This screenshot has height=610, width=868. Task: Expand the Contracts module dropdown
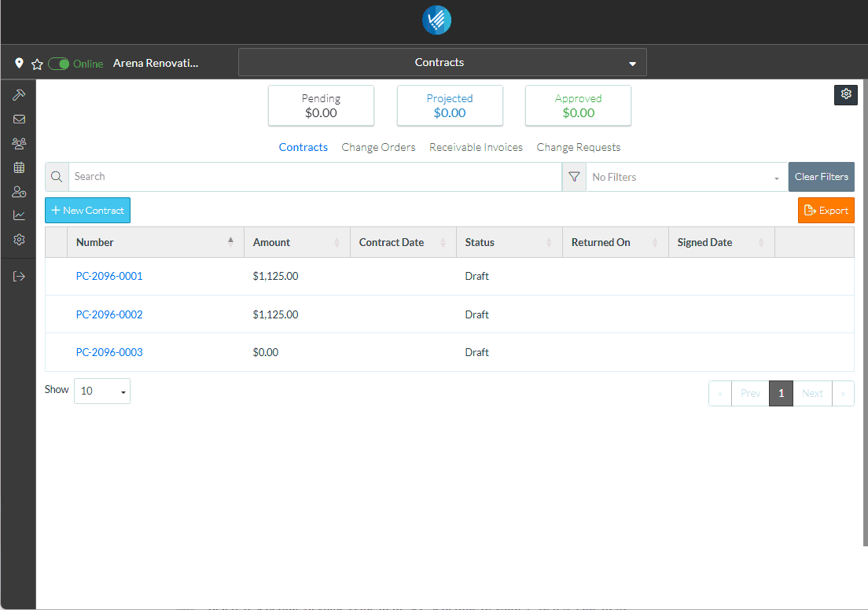pos(442,63)
